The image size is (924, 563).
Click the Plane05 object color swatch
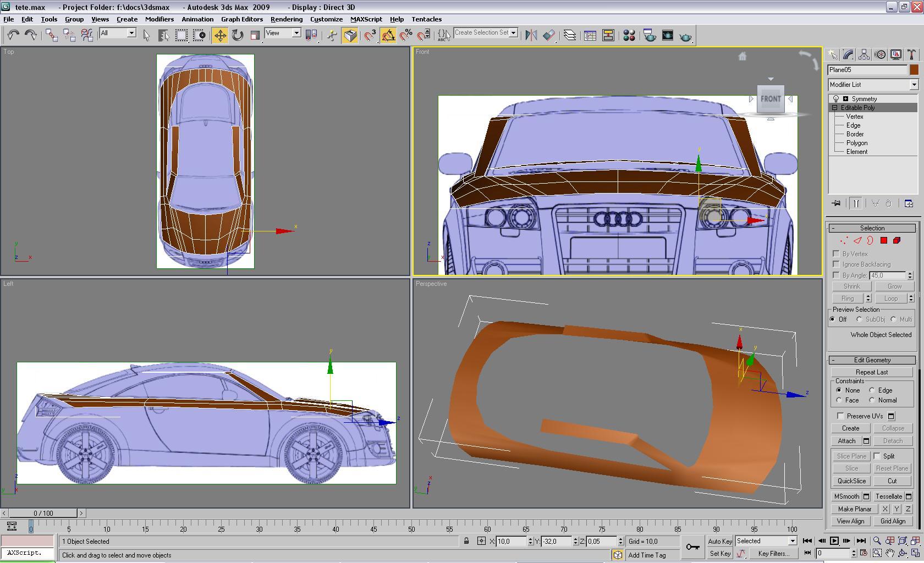[914, 70]
